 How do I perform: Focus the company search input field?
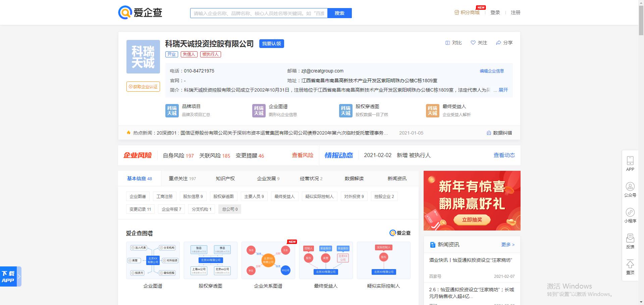click(259, 13)
